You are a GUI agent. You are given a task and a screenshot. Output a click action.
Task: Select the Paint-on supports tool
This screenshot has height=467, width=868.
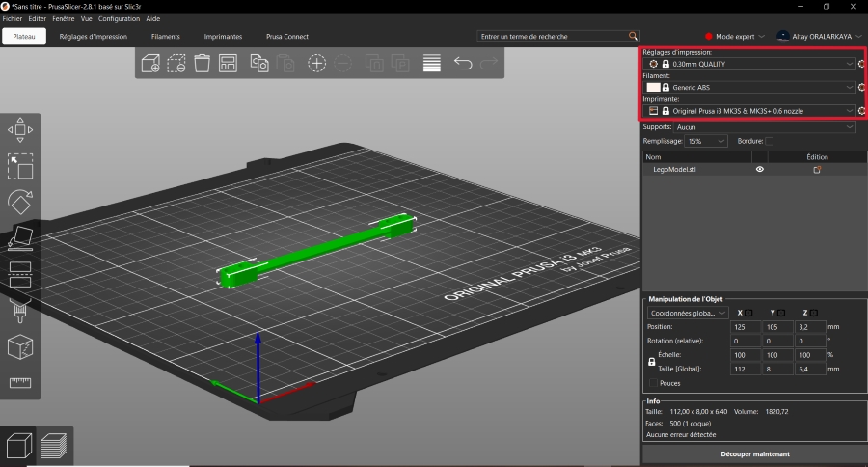coord(20,311)
